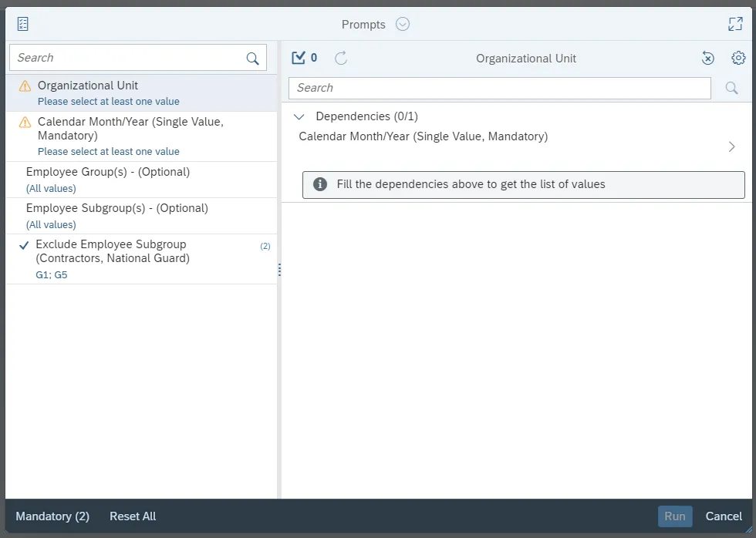Screen dimensions: 756x538
Task: Click the Mandatory (2) filter button
Action: [52, 516]
